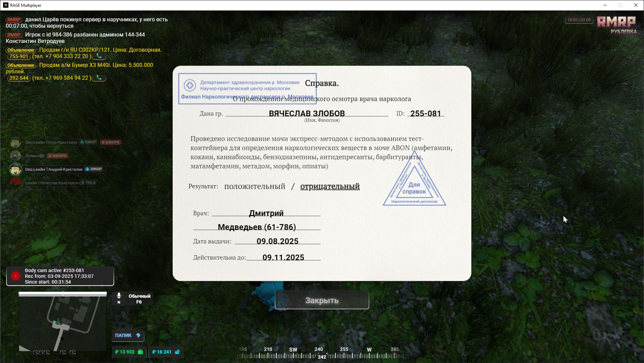Click the medical cross icon on blue stamp
Screen dimensions: 644x363
(190, 85)
